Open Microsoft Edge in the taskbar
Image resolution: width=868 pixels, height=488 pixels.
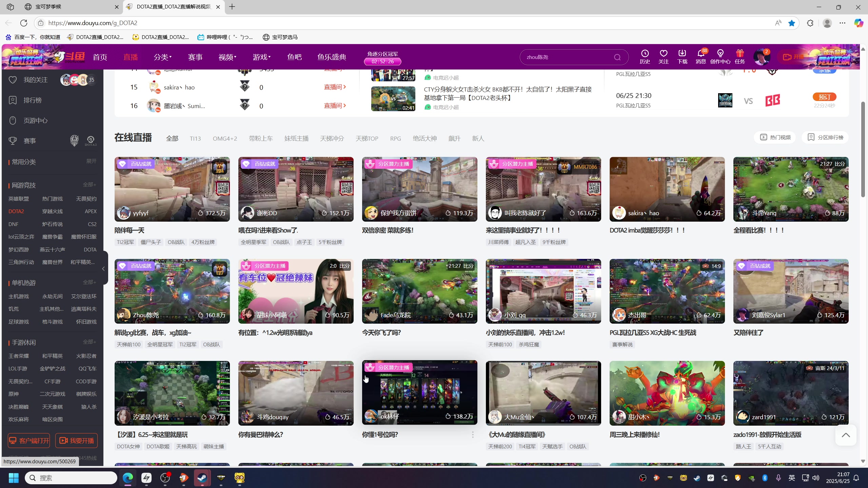tap(128, 478)
